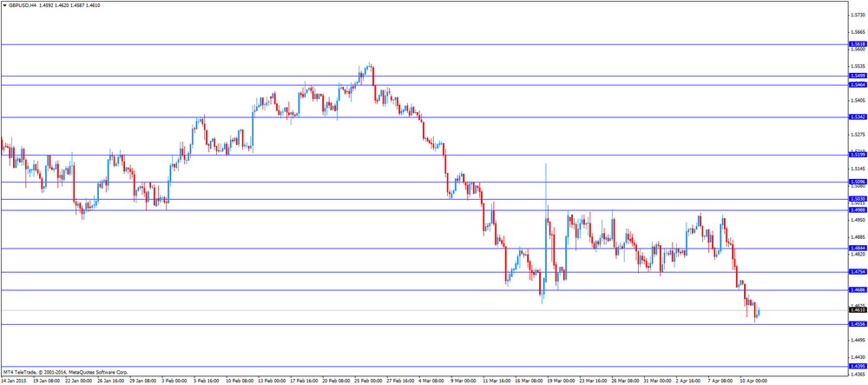Select the 1.5199 price level label
This screenshot has width=868, height=385.
857,155
